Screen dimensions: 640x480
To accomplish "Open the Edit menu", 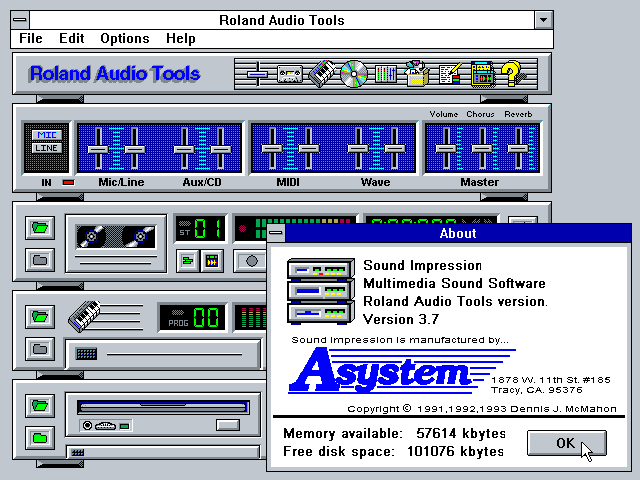I will pyautogui.click(x=71, y=38).
